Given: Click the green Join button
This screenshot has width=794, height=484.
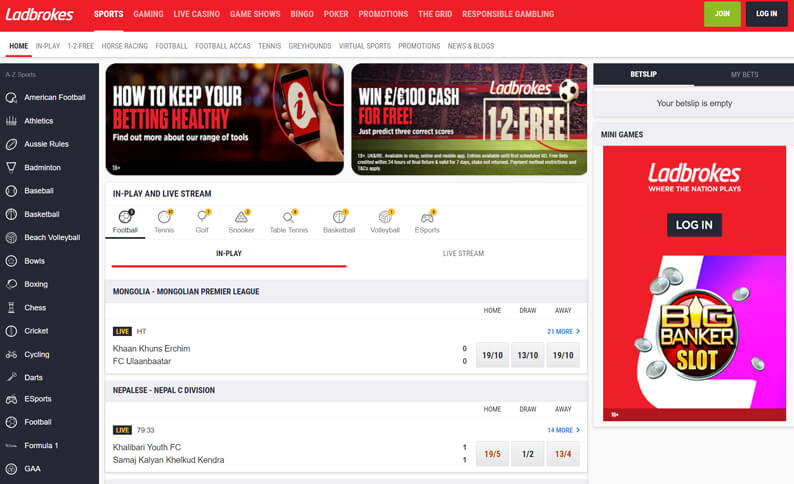Looking at the screenshot, I should tap(722, 14).
